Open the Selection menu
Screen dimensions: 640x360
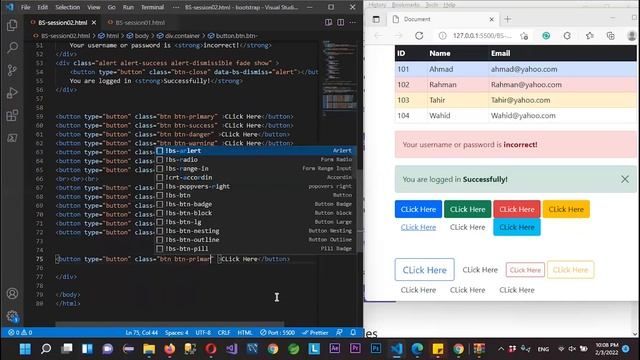pyautogui.click(x=67, y=7)
